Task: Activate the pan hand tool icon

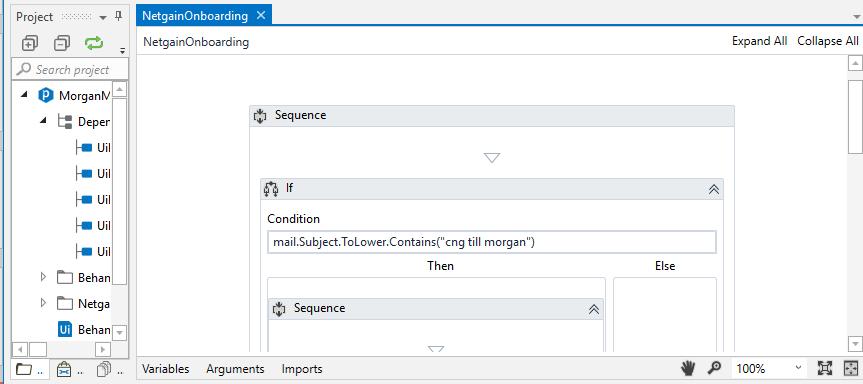Action: 687,368
